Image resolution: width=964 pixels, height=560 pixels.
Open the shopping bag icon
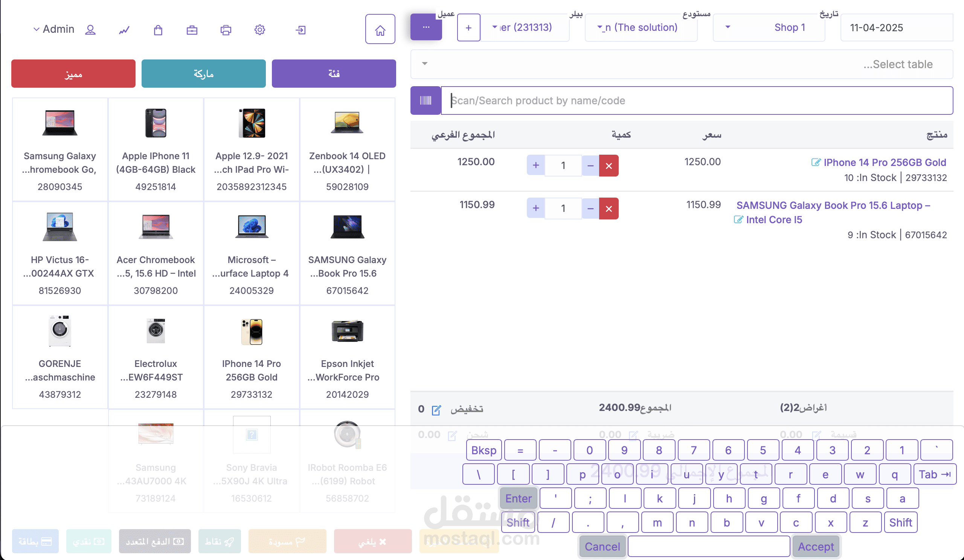tap(158, 30)
